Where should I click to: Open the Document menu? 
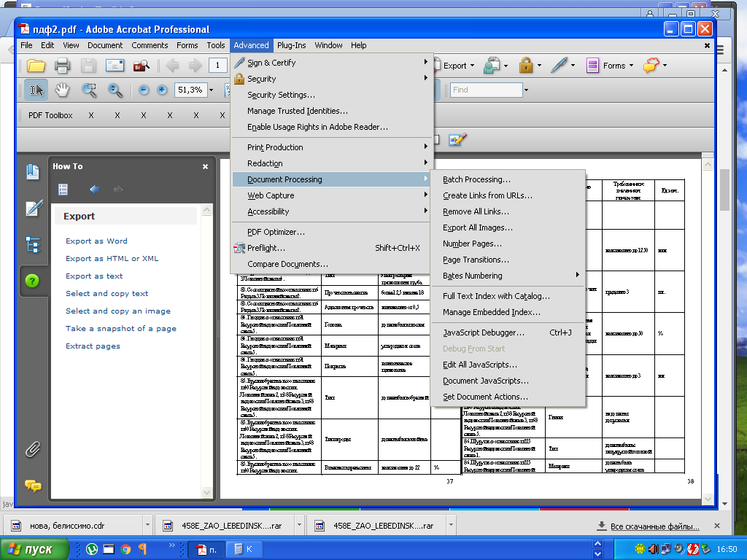click(x=105, y=45)
